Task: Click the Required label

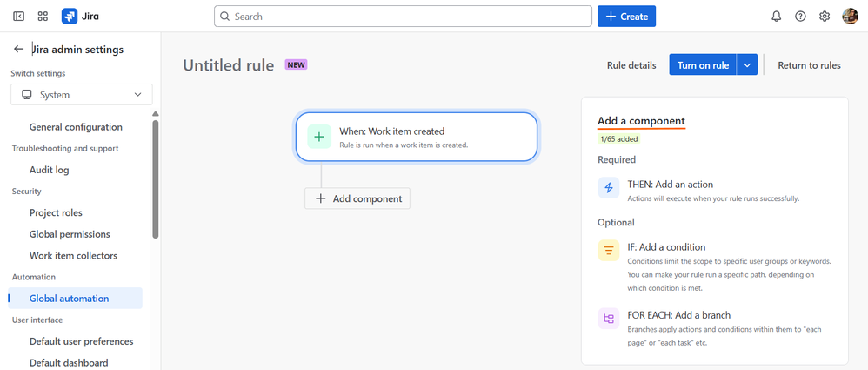Action: tap(617, 159)
